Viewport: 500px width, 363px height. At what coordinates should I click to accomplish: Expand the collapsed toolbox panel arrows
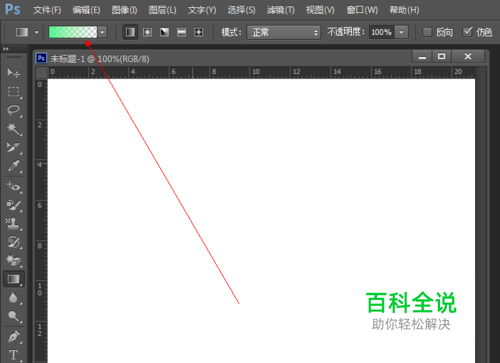click(x=6, y=49)
